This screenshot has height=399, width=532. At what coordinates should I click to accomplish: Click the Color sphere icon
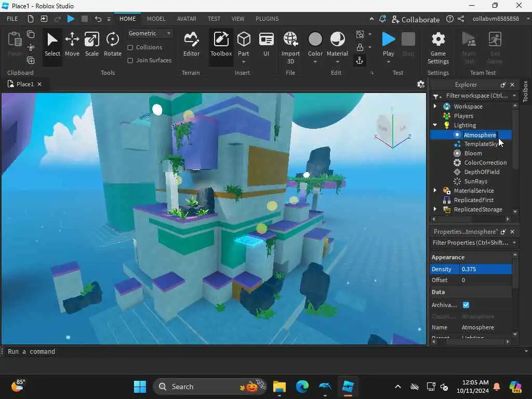315,39
